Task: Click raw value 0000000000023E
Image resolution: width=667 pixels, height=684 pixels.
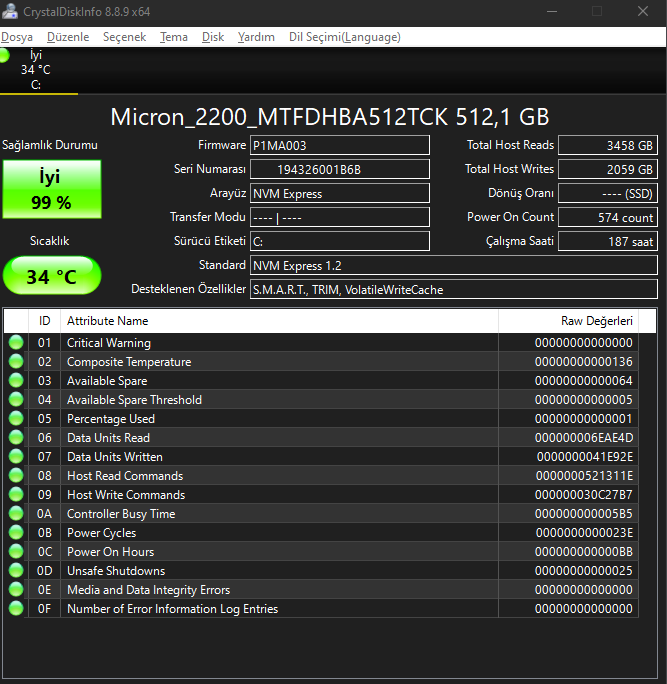Action: 584,533
